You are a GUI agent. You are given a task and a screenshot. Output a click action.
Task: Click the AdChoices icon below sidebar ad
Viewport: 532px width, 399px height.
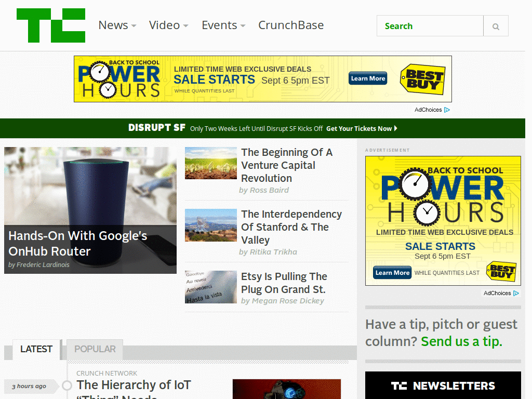(516, 293)
